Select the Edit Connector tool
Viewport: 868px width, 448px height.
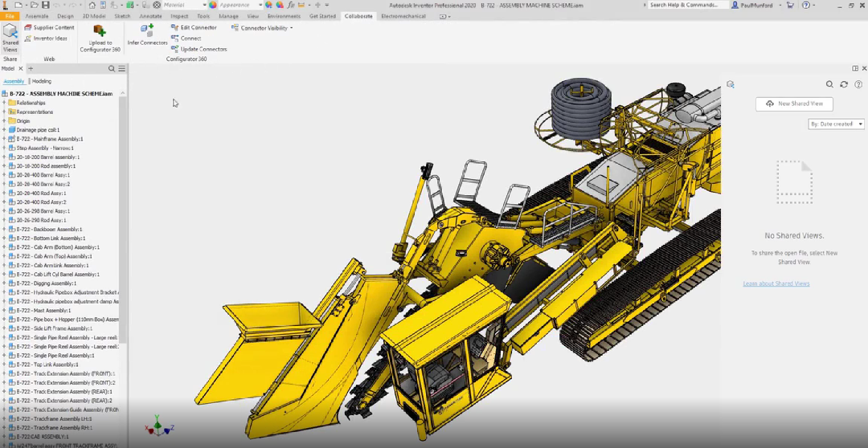point(198,27)
